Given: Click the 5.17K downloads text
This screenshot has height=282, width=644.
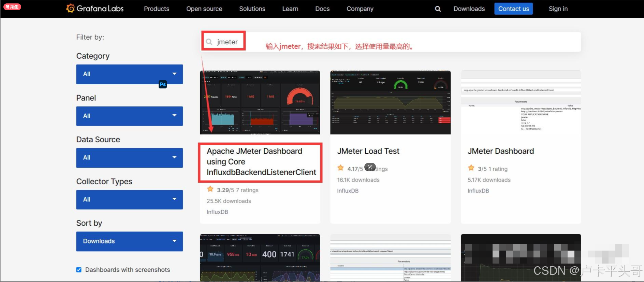Looking at the screenshot, I should point(489,180).
